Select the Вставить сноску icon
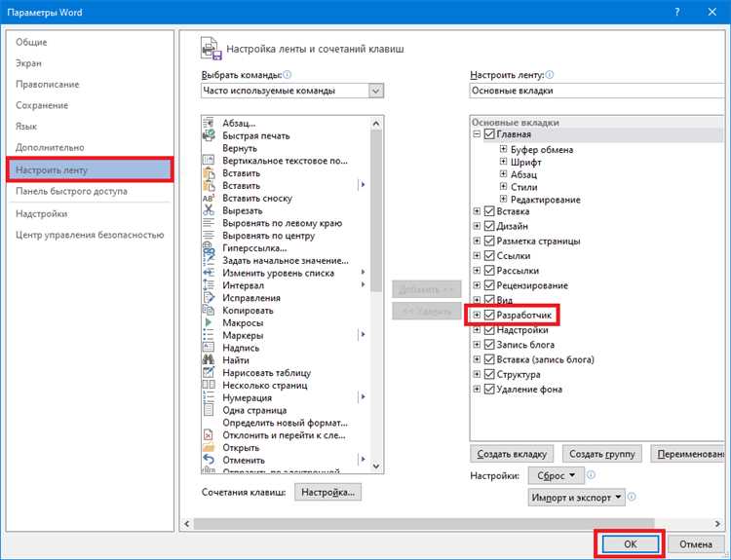The image size is (731, 560). [x=209, y=198]
